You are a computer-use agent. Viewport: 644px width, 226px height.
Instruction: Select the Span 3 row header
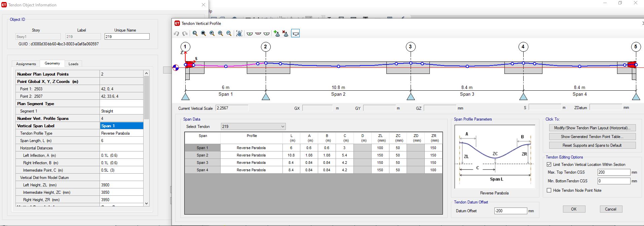click(202, 163)
